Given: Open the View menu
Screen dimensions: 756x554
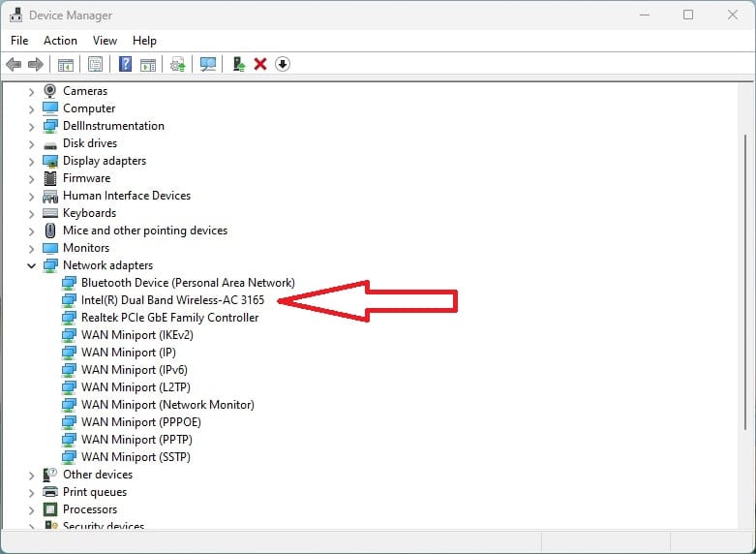Looking at the screenshot, I should pyautogui.click(x=105, y=40).
